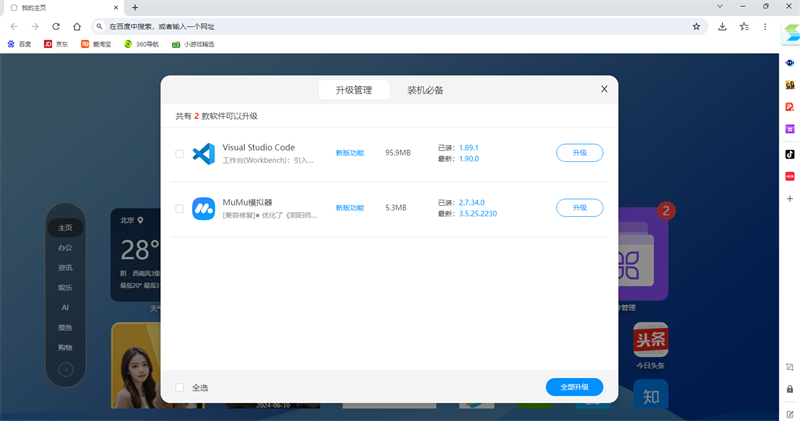800x421 pixels.
Task: Open the 今日头条 shortcut icon
Action: 651,339
